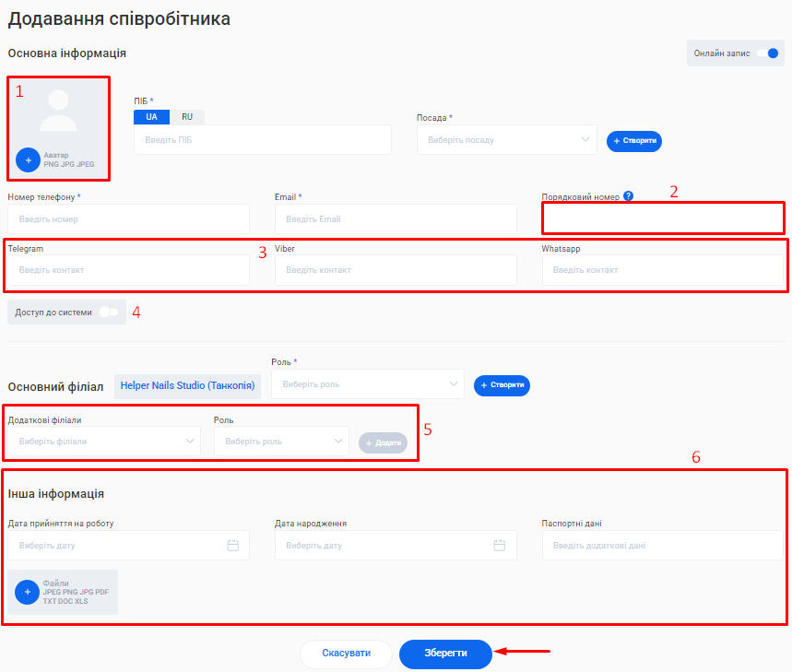Switch to the UA language tab
Screen dimensions: 792x672
(x=151, y=117)
